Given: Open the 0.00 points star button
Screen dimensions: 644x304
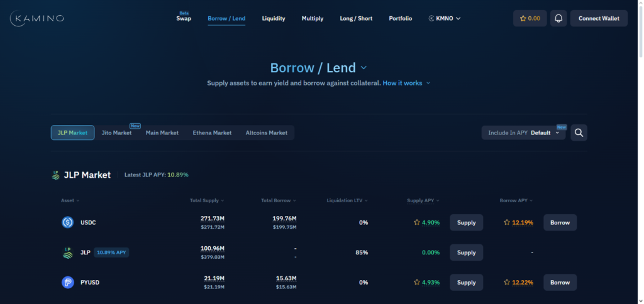Looking at the screenshot, I should pos(530,18).
